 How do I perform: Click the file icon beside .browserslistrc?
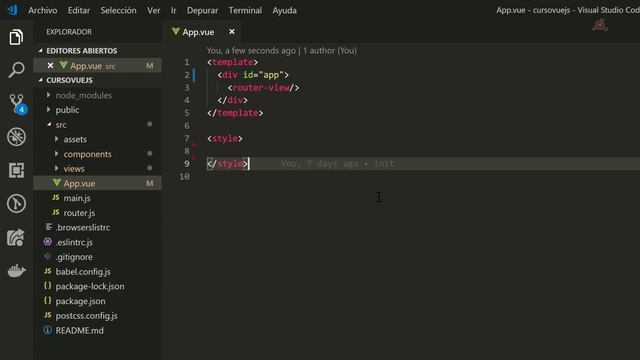pos(49,227)
